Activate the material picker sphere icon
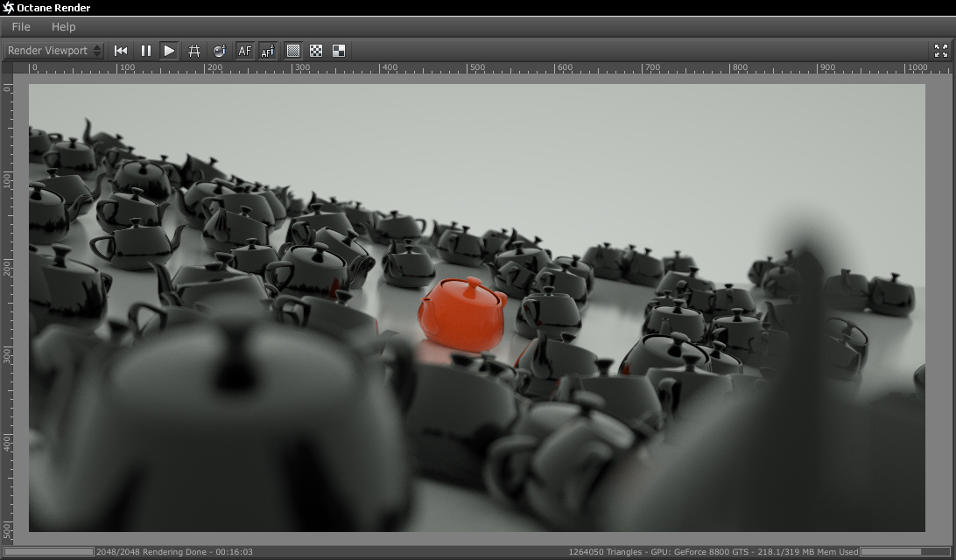956x560 pixels. click(x=219, y=51)
